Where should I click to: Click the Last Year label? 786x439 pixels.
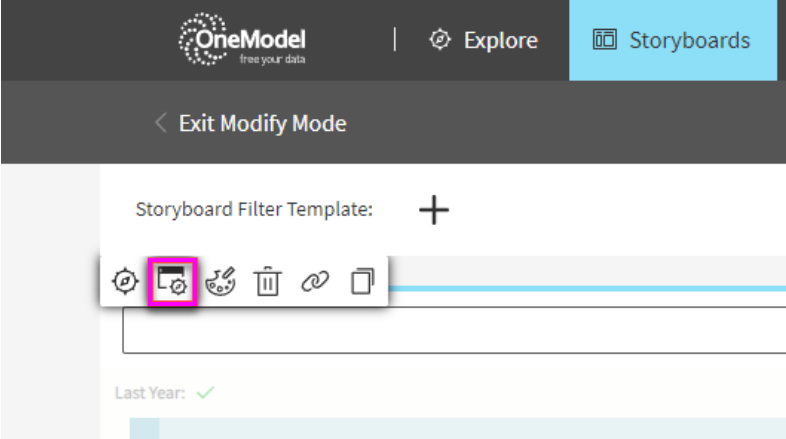[150, 393]
